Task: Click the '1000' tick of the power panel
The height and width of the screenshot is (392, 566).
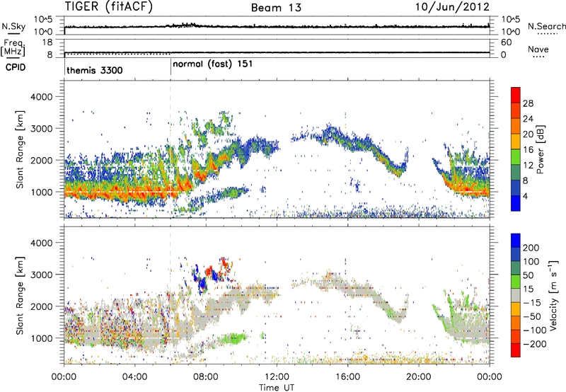Action: [41, 192]
